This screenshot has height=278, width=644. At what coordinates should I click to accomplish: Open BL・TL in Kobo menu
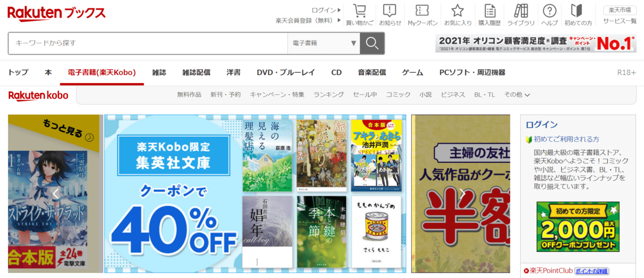[485, 95]
